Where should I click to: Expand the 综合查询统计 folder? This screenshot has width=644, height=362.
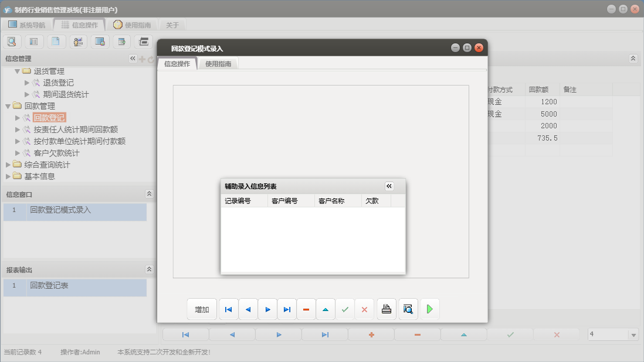(x=8, y=165)
